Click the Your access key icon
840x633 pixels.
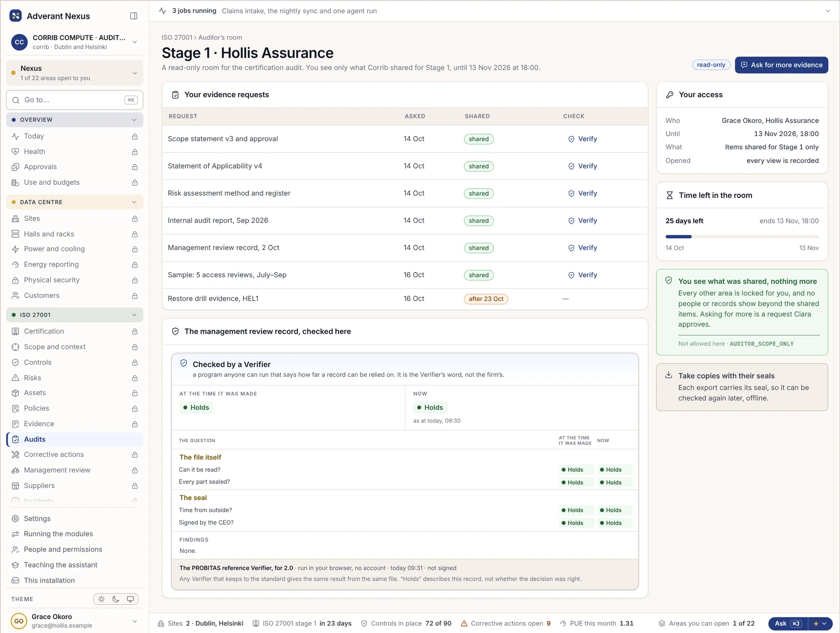[x=669, y=95]
